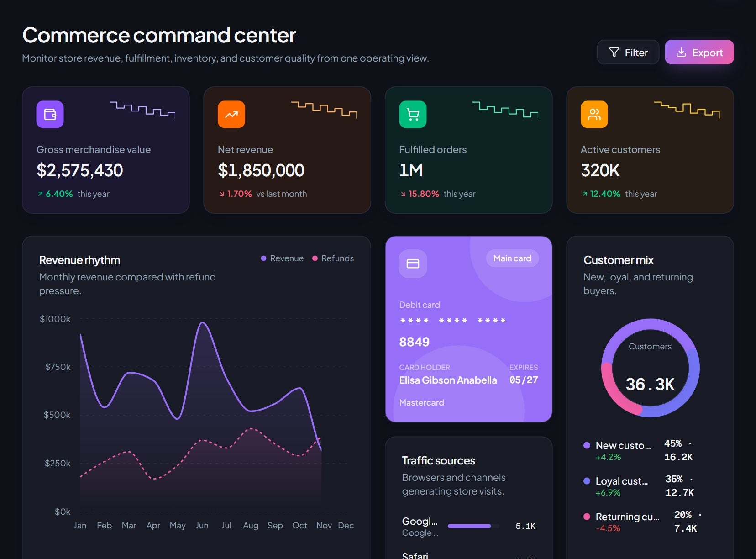This screenshot has height=559, width=756.
Task: Click the green shopping cart icon
Action: coord(413,115)
